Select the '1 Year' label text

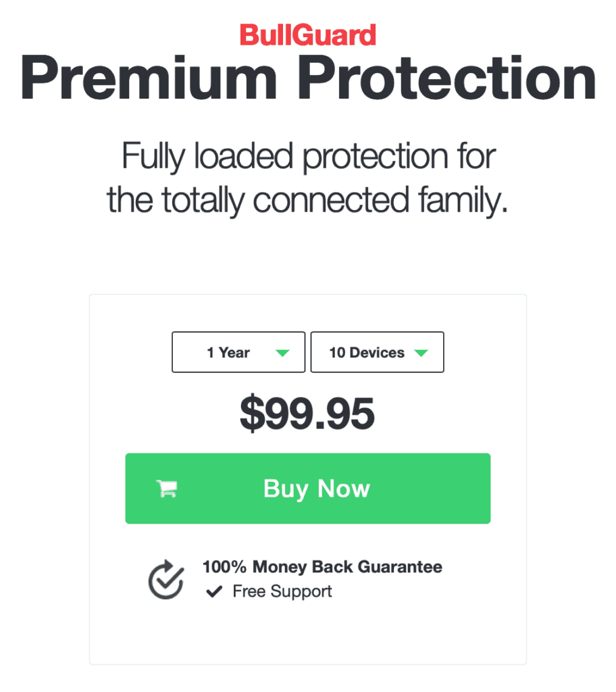point(228,353)
